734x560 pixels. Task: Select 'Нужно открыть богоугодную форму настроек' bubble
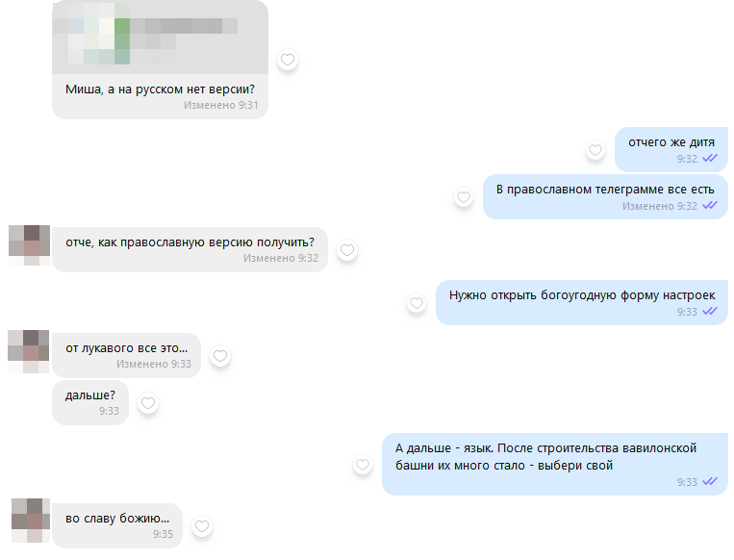click(x=582, y=303)
